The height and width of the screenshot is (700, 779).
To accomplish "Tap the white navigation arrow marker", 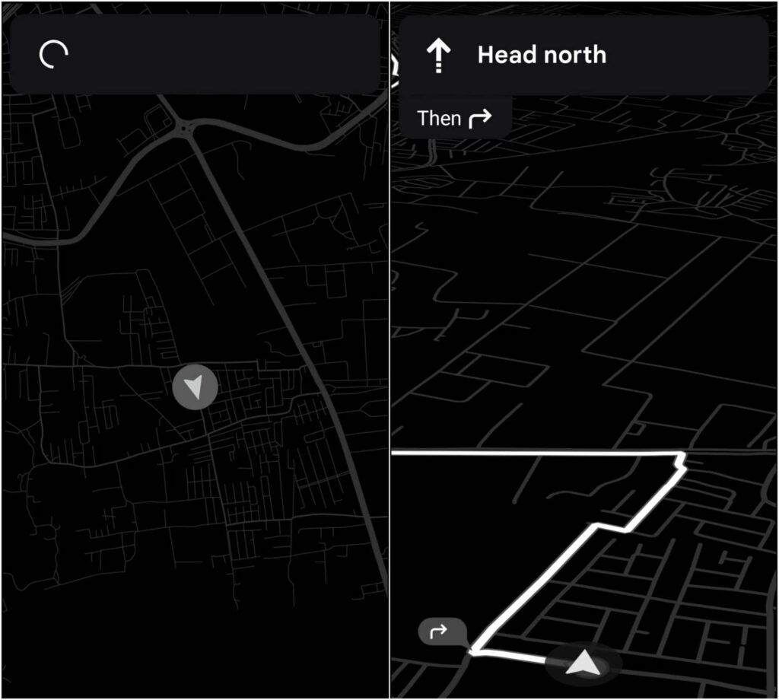I will point(583,663).
